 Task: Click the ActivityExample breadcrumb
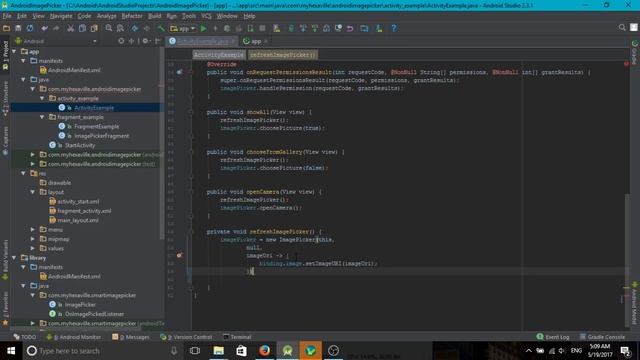point(219,55)
